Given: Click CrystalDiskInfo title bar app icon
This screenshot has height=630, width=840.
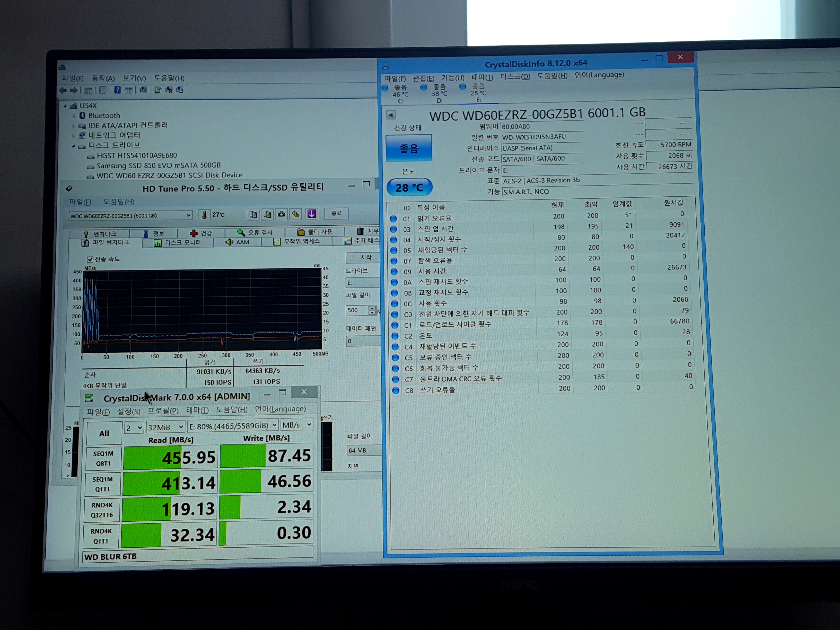Looking at the screenshot, I should [x=386, y=66].
